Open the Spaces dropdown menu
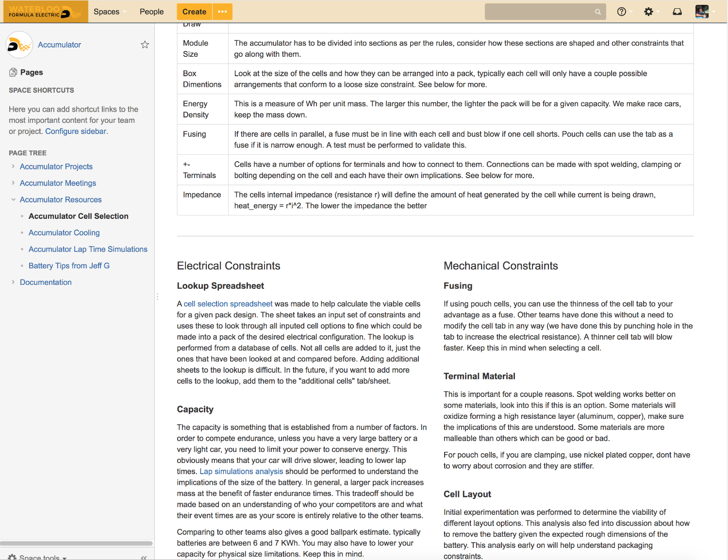This screenshot has width=728, height=560. 110,12
